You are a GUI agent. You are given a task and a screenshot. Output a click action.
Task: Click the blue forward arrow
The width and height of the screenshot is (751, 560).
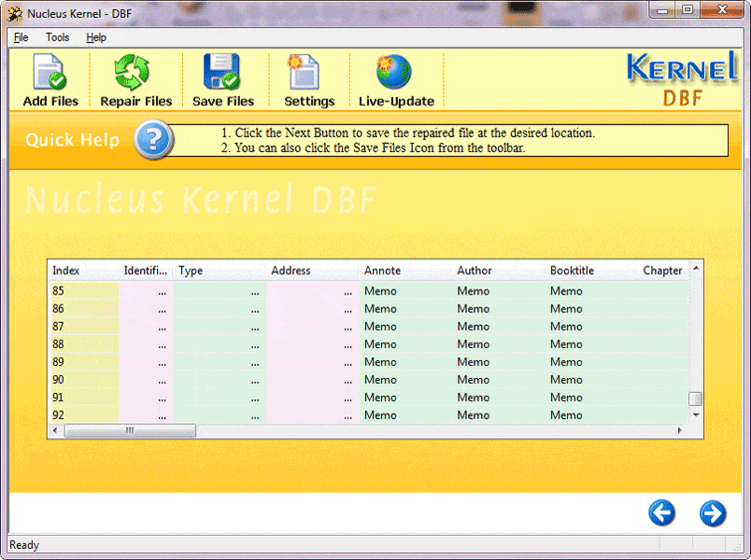[x=712, y=513]
